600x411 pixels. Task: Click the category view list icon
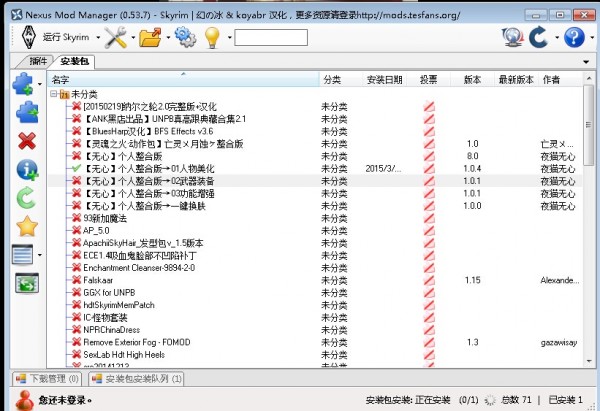point(23,255)
